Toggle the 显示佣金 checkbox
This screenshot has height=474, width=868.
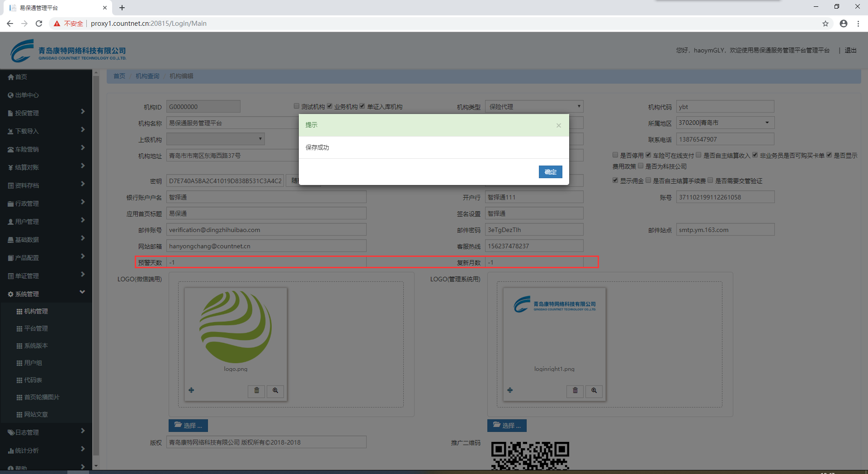click(615, 180)
